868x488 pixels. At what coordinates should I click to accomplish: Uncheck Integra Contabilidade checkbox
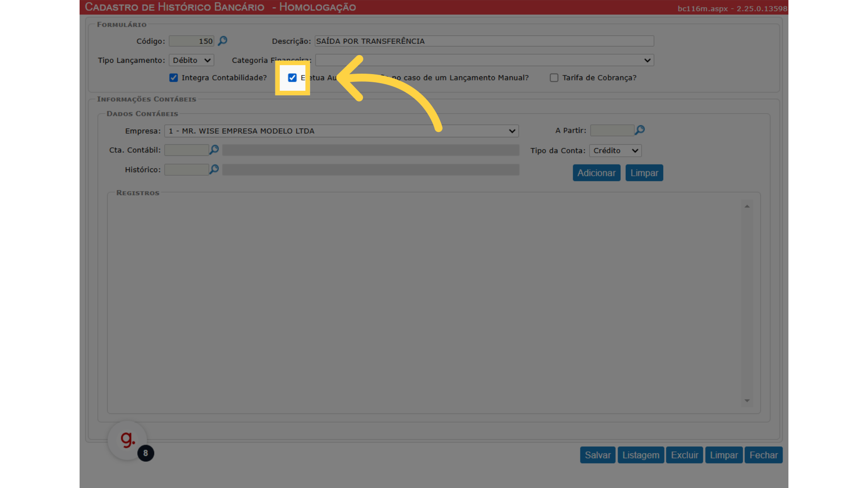pos(174,78)
